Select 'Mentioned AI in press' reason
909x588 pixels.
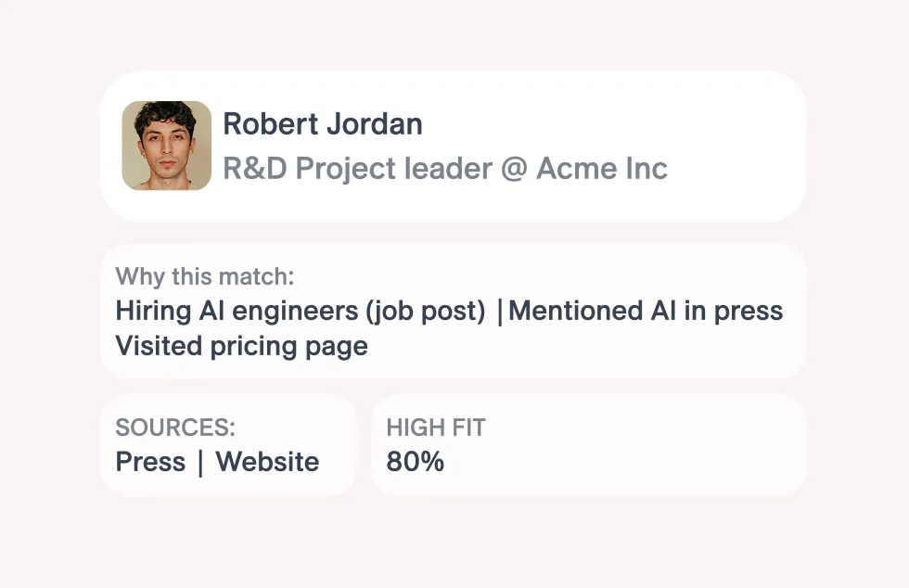pyautogui.click(x=646, y=311)
